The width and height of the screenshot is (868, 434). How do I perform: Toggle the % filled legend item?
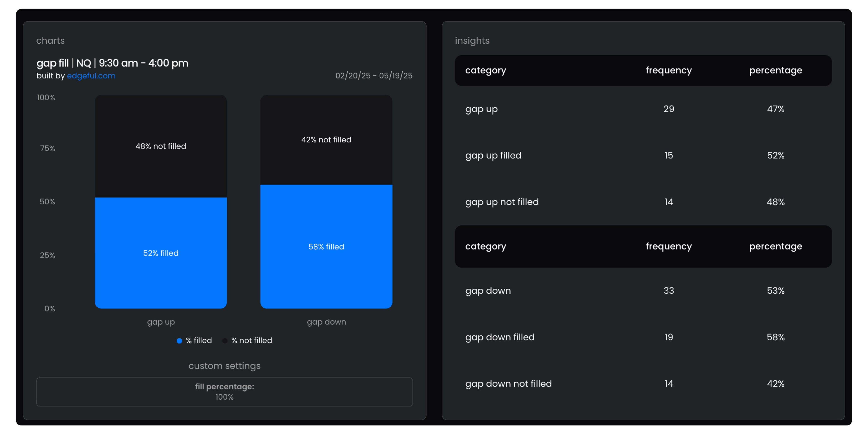pos(199,340)
